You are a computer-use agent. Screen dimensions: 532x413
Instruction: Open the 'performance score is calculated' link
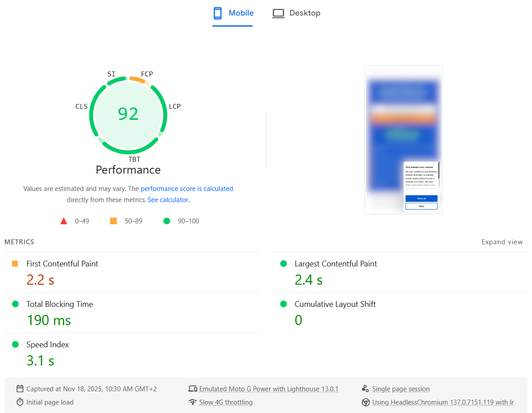187,189
